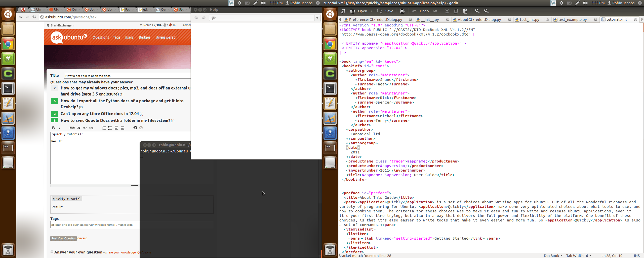Viewport: 644px width, 258px height.
Task: Tick the Answer your own question checkbox
Action: click(x=52, y=252)
